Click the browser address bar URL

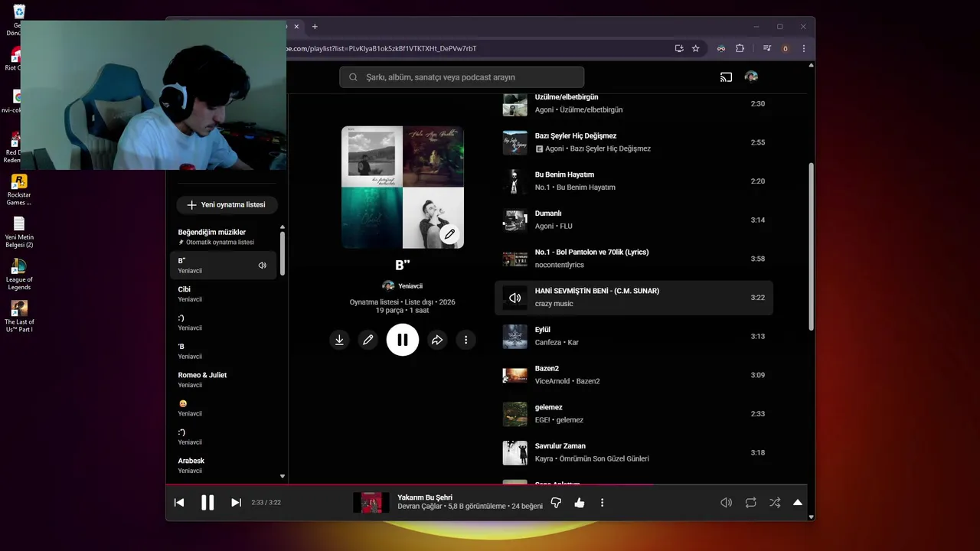coord(381,48)
